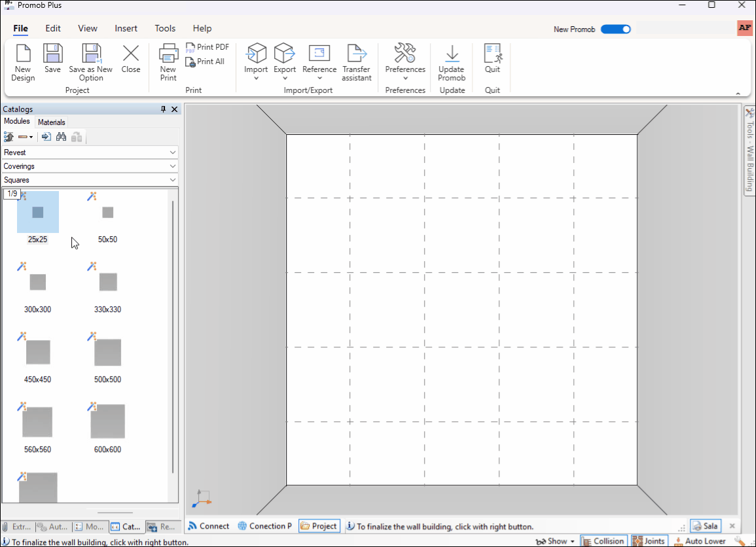This screenshot has width=756, height=547.
Task: Click Print PDF
Action: click(x=207, y=46)
